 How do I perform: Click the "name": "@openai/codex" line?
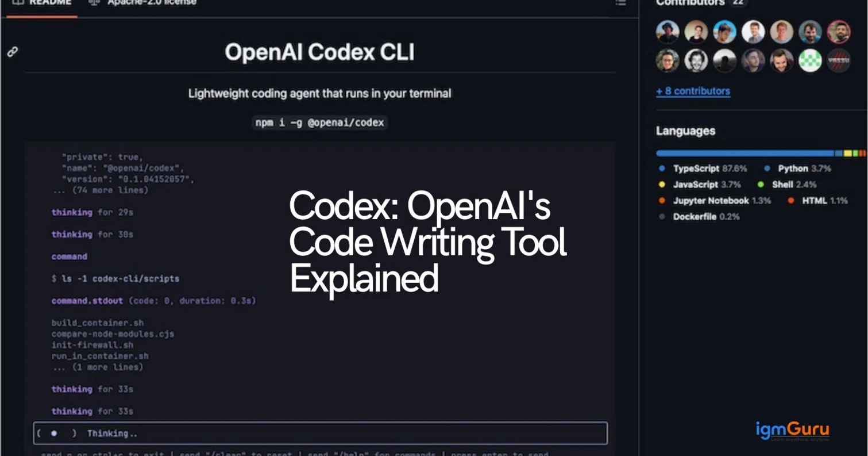pyautogui.click(x=122, y=168)
